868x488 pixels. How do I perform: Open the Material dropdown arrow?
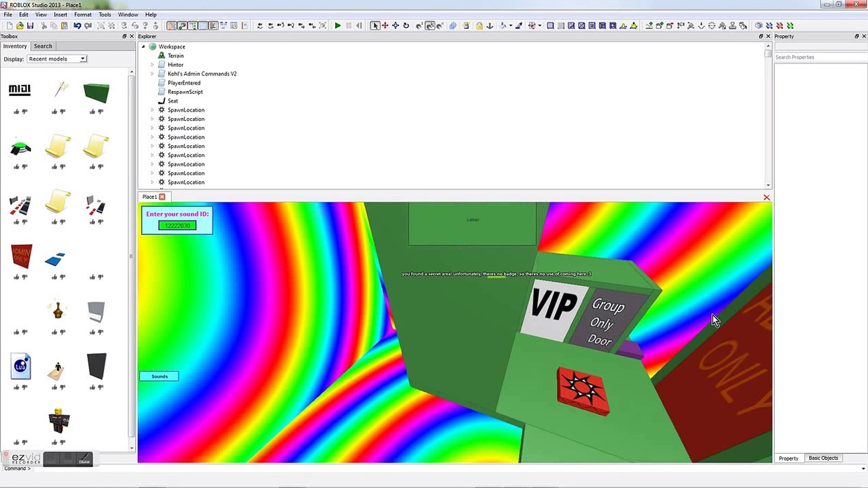click(x=540, y=26)
